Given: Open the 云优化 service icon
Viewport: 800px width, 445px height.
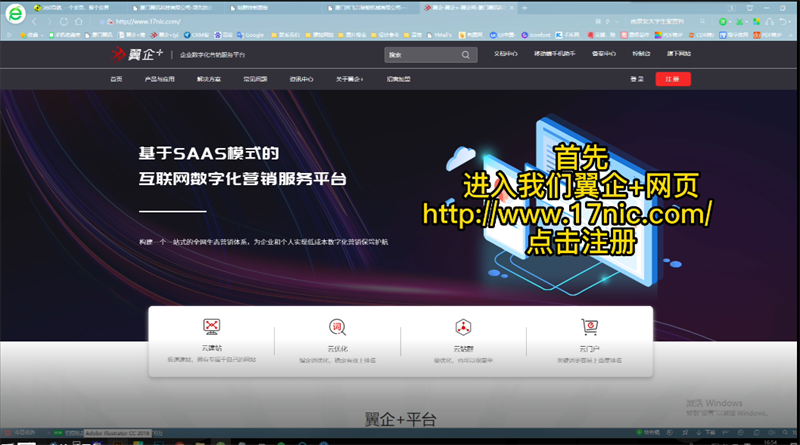Looking at the screenshot, I should point(337,327).
